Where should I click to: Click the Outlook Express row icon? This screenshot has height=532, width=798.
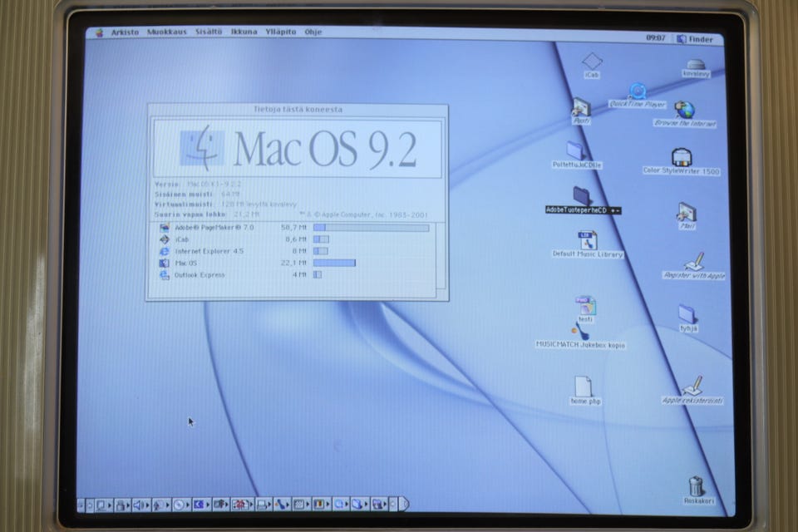[165, 275]
